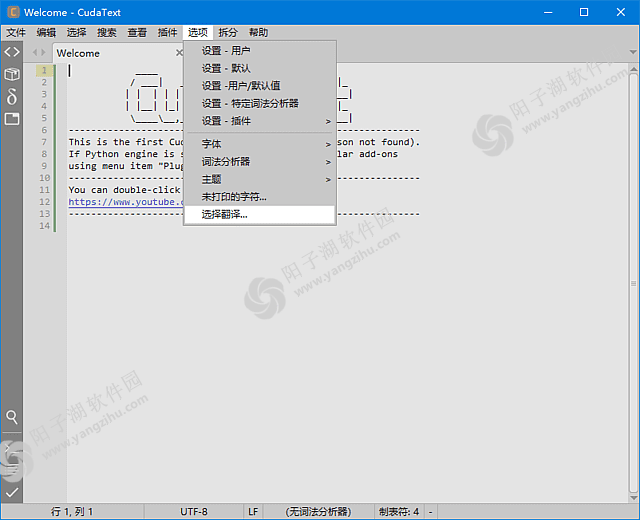The image size is (640, 520).
Task: Click the vertical scrollbar track
Action: (633, 283)
